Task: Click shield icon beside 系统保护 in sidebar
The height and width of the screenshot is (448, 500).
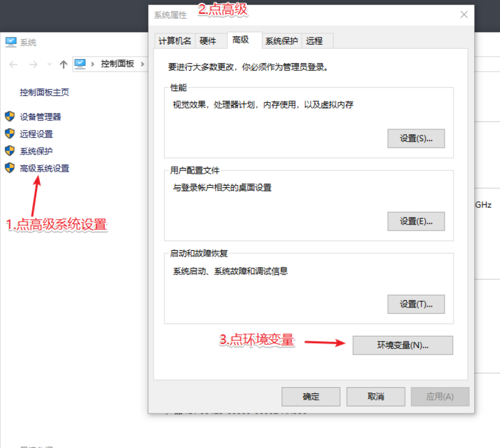Action: click(x=10, y=151)
